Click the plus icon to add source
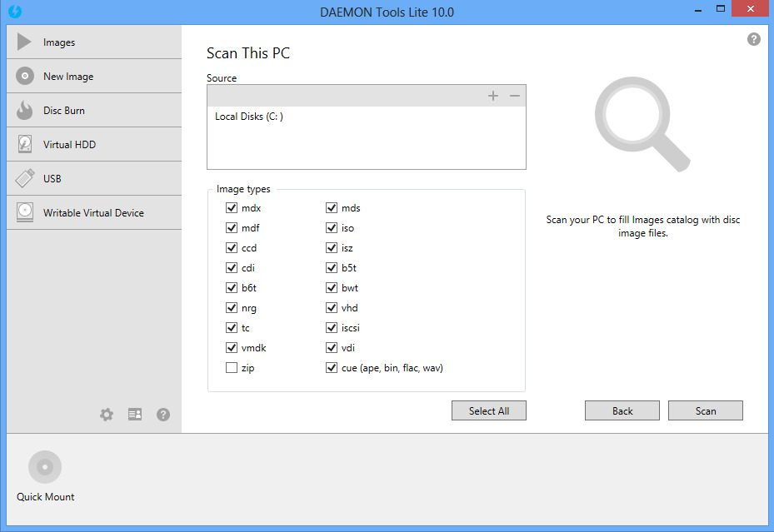The height and width of the screenshot is (532, 774). click(x=493, y=96)
